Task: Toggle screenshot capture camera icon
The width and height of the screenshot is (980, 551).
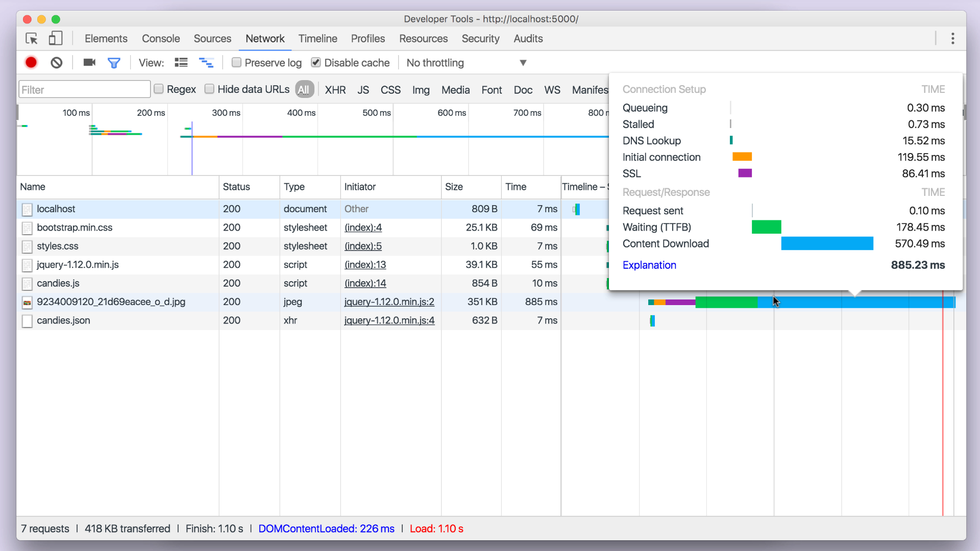Action: [x=89, y=62]
